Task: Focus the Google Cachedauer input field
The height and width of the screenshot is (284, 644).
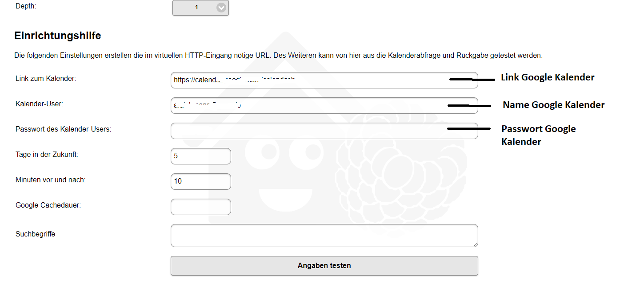Action: pyautogui.click(x=201, y=207)
